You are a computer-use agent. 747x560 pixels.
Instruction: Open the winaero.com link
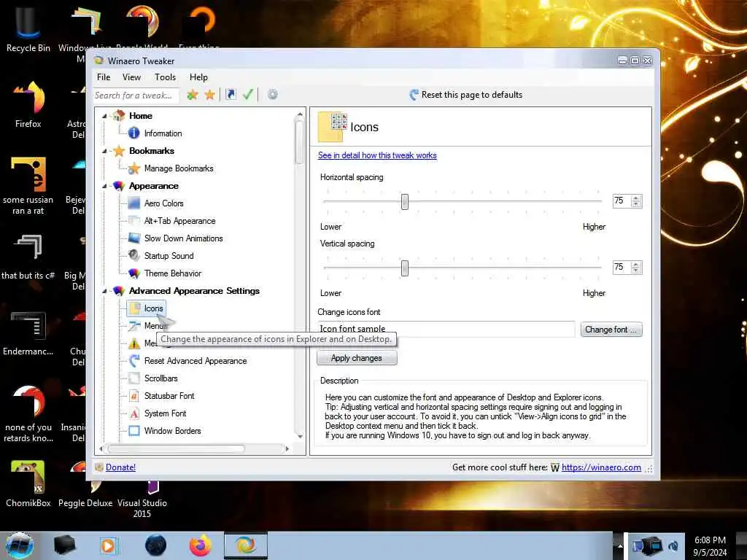pos(601,467)
